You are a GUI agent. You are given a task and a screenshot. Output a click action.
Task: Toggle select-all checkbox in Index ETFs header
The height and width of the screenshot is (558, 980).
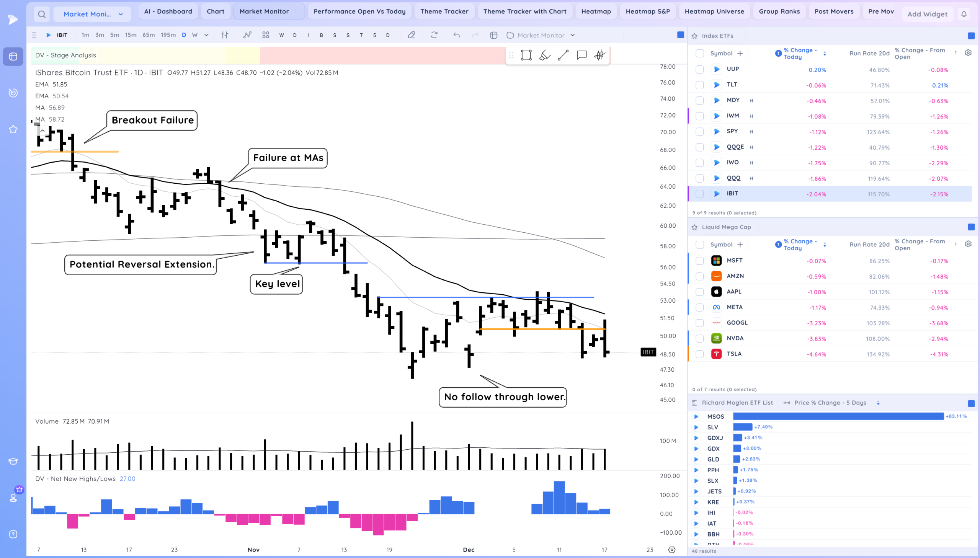[x=699, y=53]
